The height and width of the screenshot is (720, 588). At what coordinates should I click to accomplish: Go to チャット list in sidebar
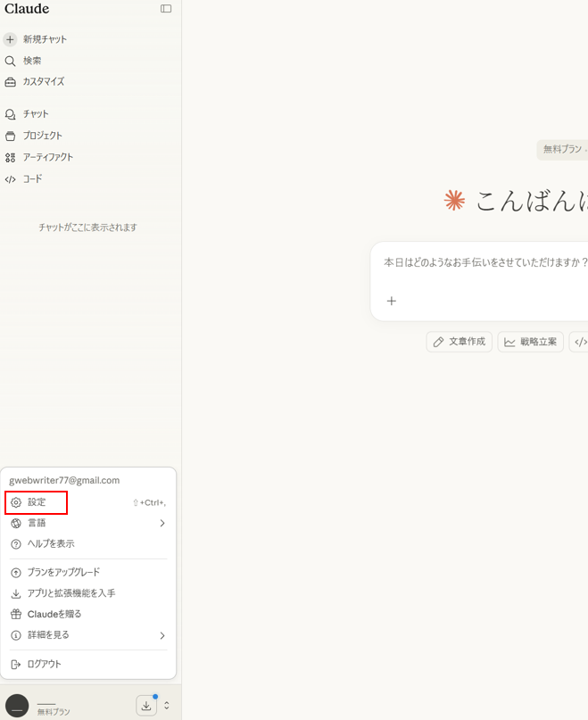(x=36, y=114)
